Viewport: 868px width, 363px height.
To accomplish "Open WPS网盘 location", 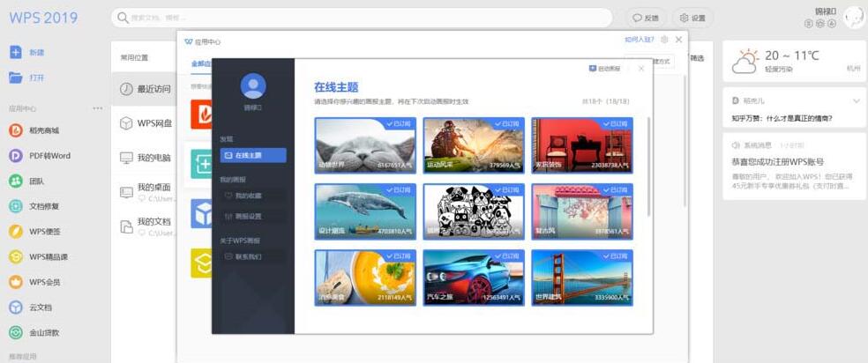I will 145,123.
